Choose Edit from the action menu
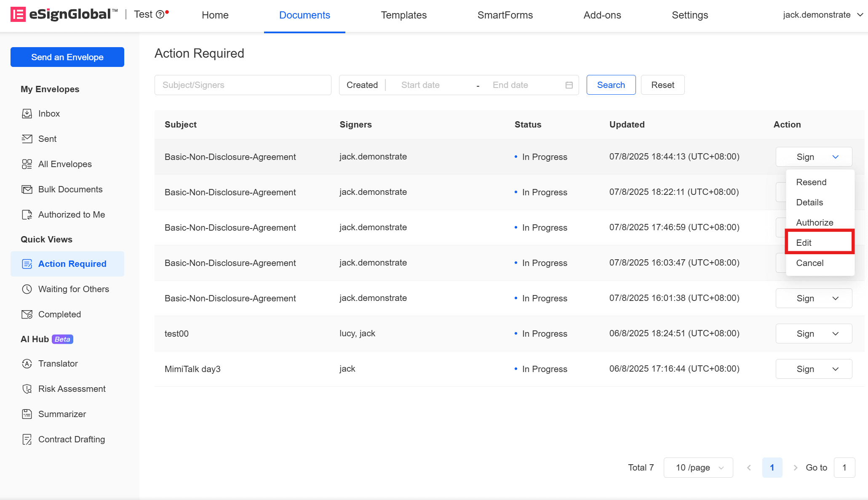 click(x=804, y=243)
